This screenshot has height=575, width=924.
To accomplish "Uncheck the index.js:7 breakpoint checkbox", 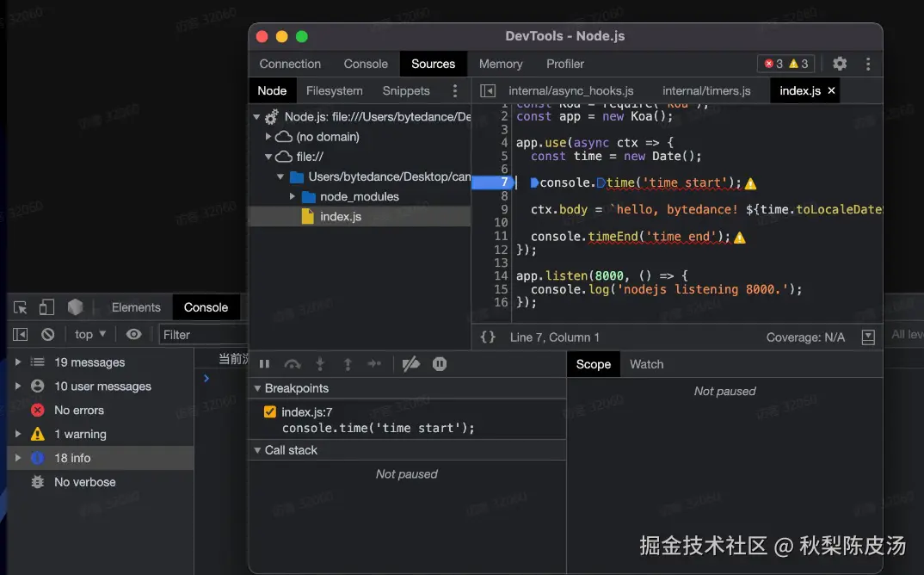I will [270, 411].
